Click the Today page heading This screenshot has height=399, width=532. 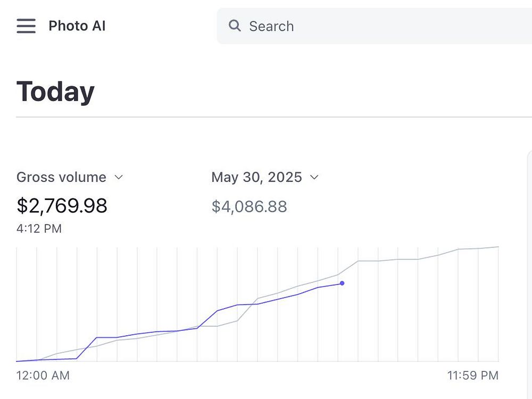55,92
